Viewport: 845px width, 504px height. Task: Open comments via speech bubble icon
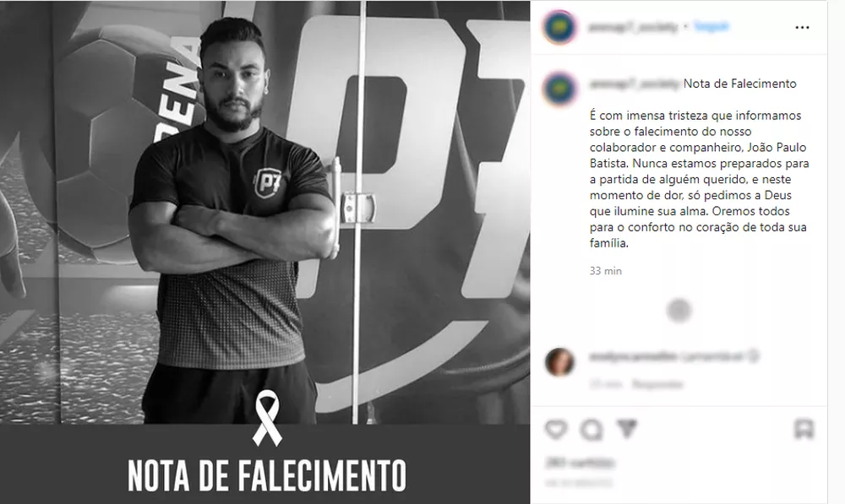pos(591,430)
